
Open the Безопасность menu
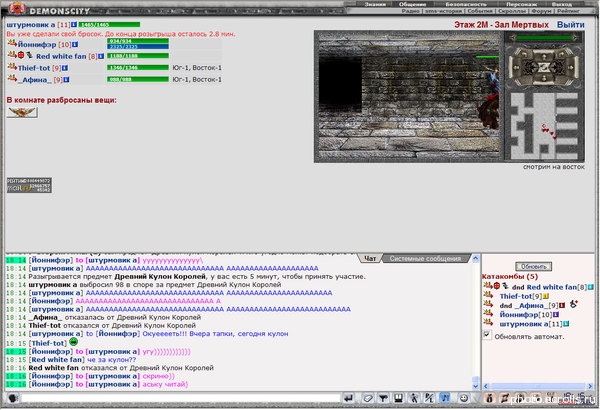[466, 4]
